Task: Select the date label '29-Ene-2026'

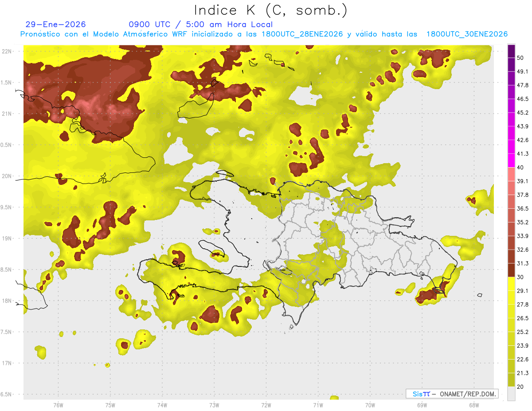Action: [x=56, y=24]
